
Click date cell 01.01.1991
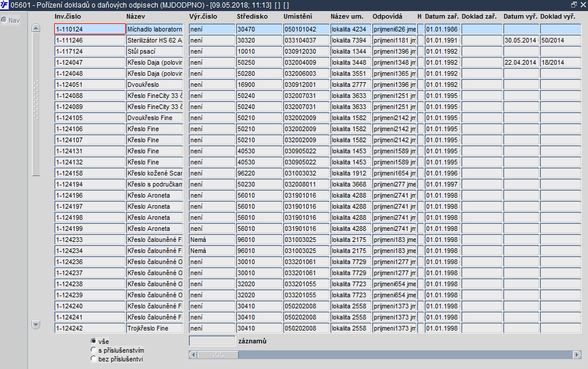442,40
